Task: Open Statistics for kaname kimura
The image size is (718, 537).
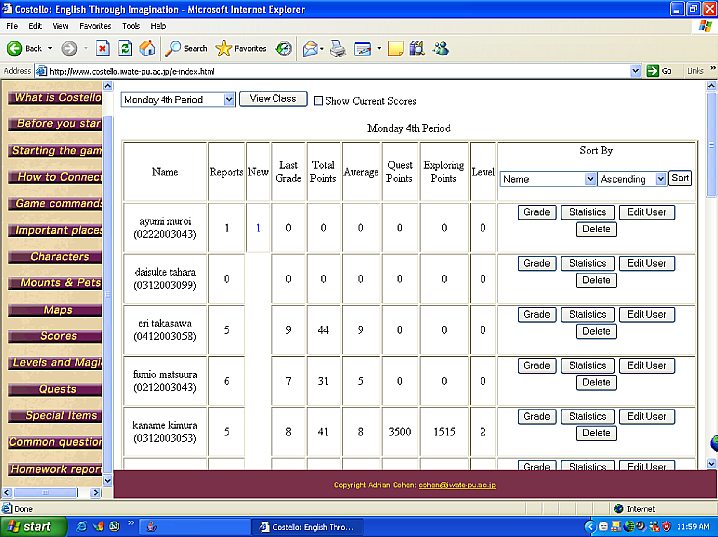Action: tap(587, 416)
